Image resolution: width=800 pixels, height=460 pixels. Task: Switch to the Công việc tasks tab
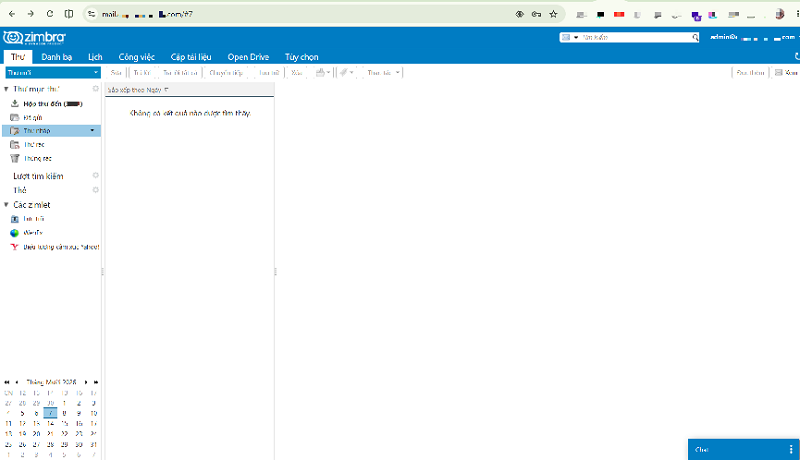coord(137,57)
